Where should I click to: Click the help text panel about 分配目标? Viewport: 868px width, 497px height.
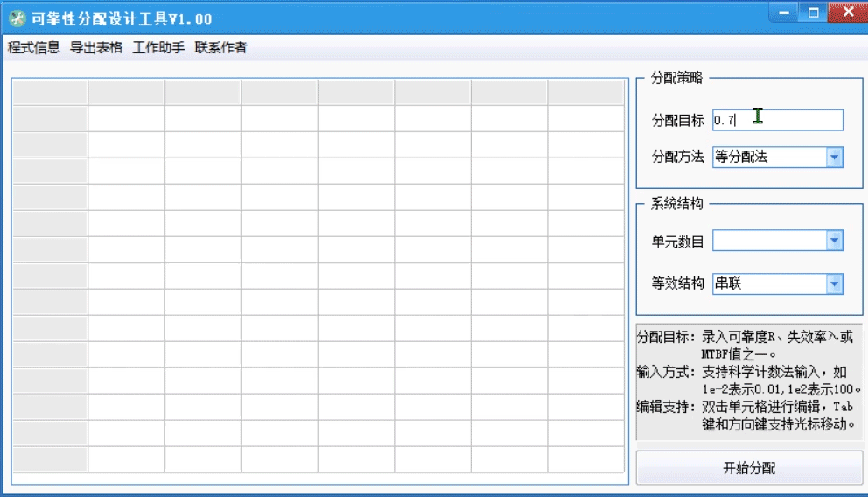[749, 381]
